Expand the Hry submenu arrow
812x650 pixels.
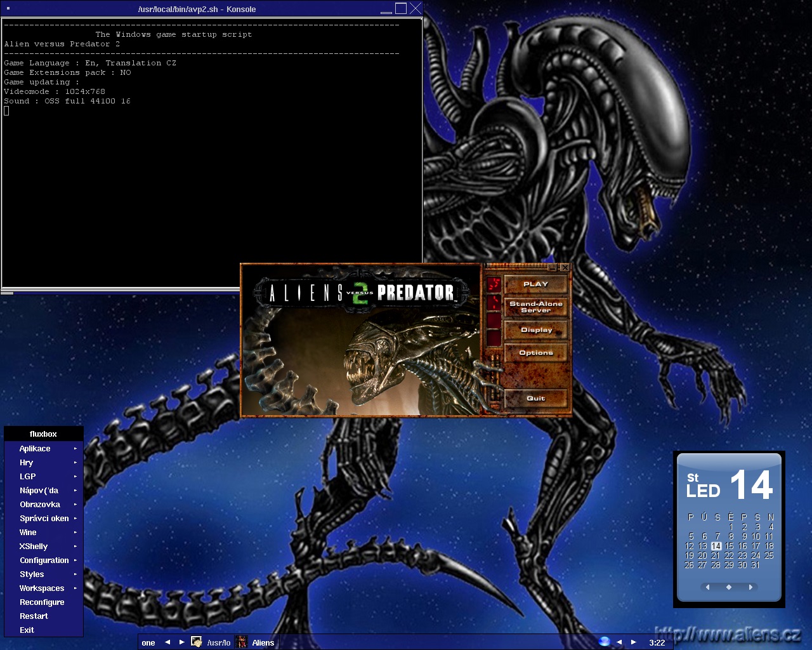(x=75, y=463)
